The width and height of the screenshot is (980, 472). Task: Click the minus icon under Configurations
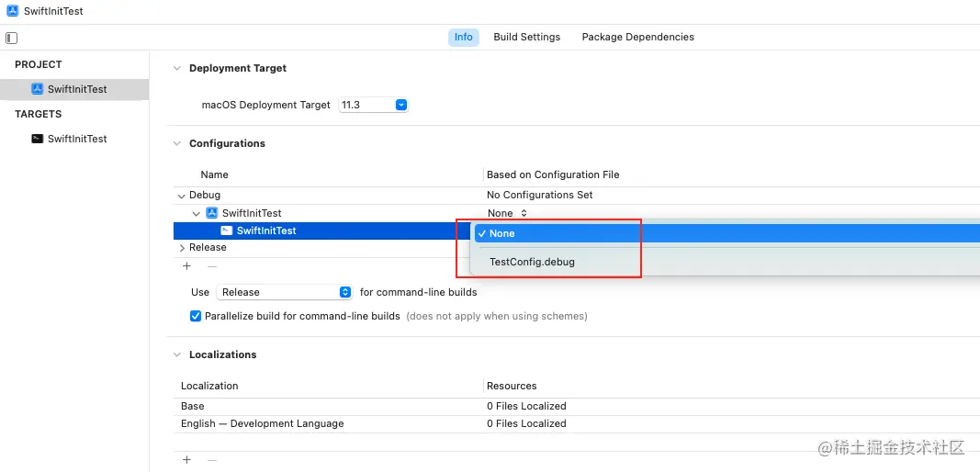(211, 266)
